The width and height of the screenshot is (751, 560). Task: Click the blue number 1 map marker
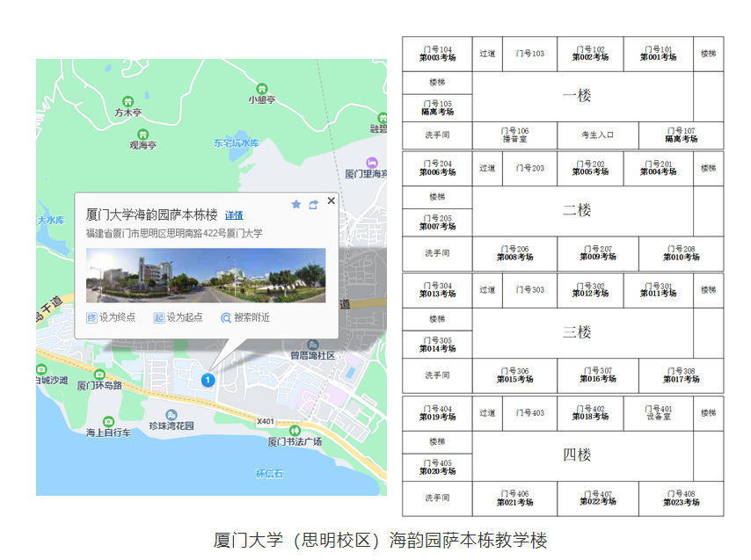point(208,380)
